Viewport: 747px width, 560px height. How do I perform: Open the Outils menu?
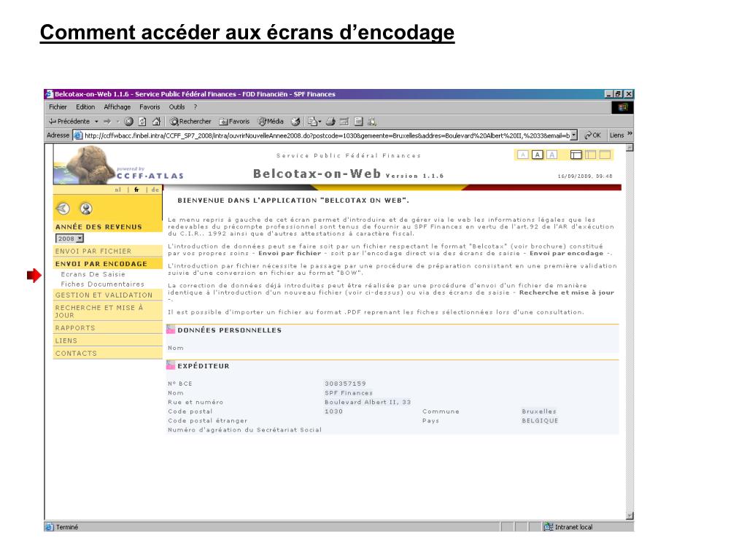(x=177, y=107)
